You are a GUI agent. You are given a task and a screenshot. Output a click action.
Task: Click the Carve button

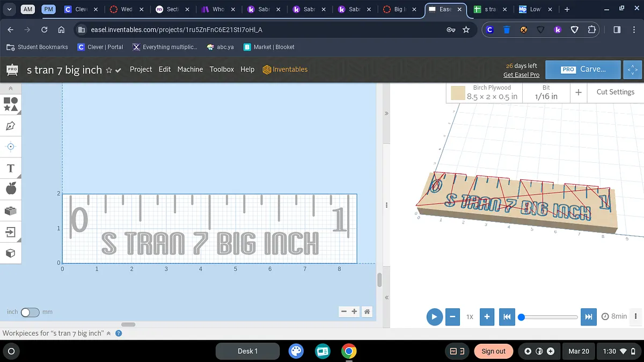click(x=583, y=69)
